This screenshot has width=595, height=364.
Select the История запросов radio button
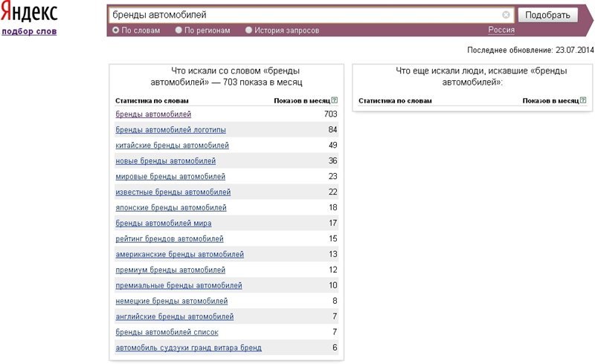point(248,30)
